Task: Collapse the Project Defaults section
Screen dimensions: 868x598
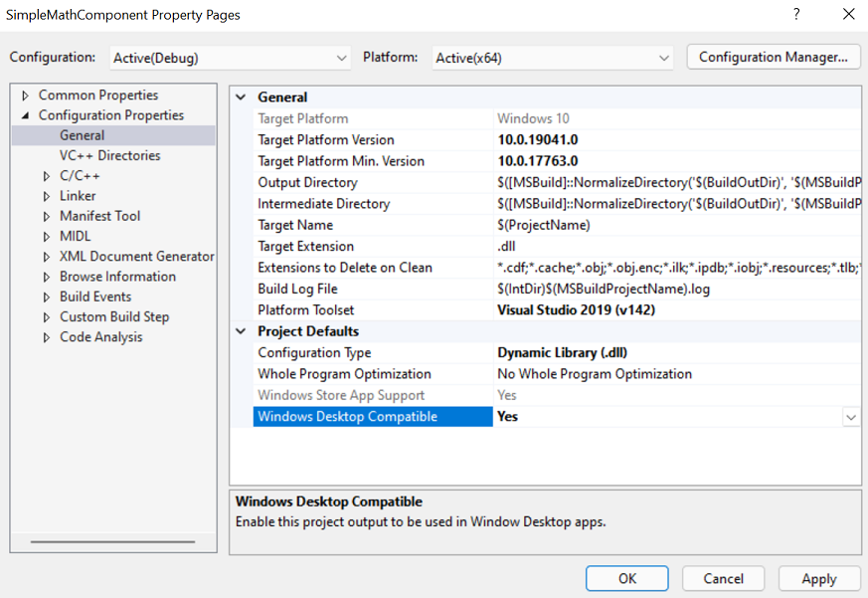Action: point(239,330)
